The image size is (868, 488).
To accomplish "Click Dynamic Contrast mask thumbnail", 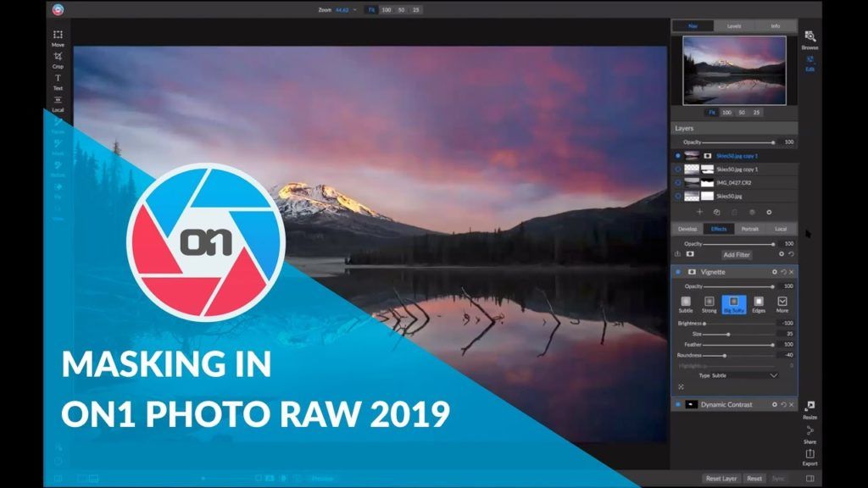I will (x=692, y=404).
